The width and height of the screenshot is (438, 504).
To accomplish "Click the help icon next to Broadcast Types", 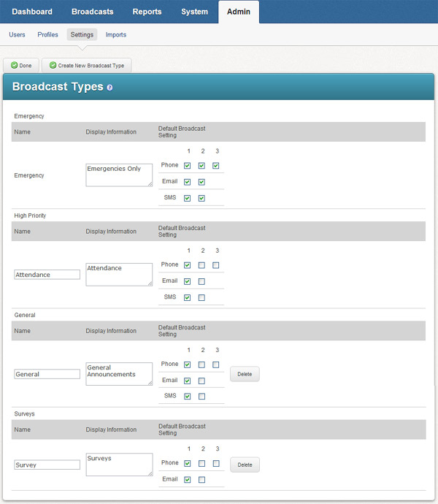I will (x=109, y=88).
